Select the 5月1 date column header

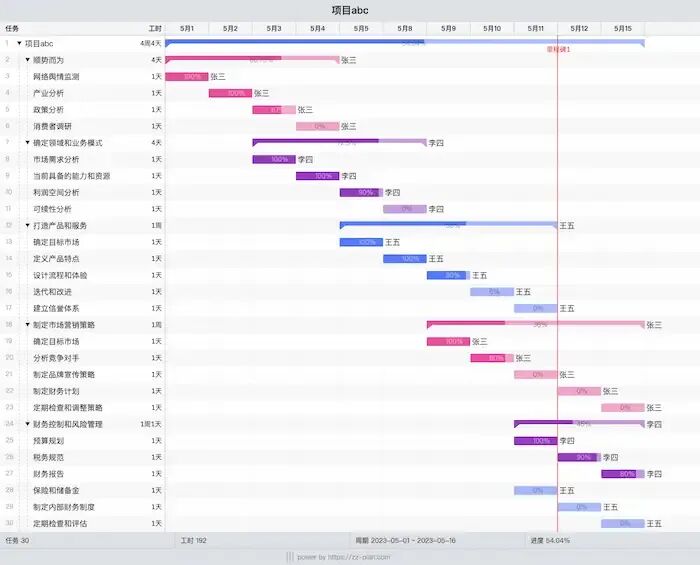coord(187,29)
